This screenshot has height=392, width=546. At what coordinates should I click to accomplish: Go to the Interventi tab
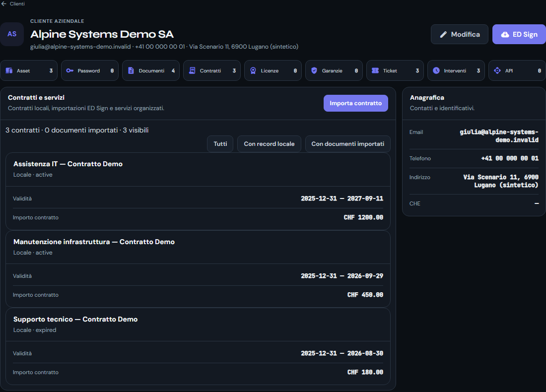(x=456, y=70)
